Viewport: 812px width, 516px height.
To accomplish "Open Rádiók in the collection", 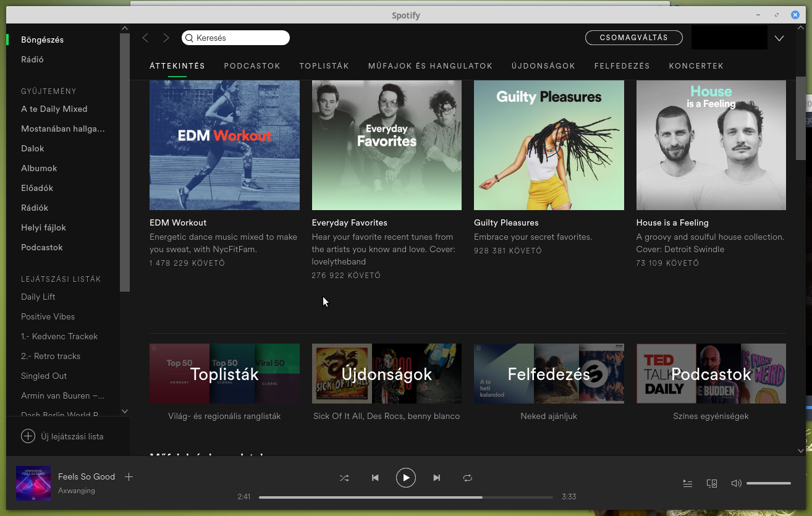I will coord(35,208).
